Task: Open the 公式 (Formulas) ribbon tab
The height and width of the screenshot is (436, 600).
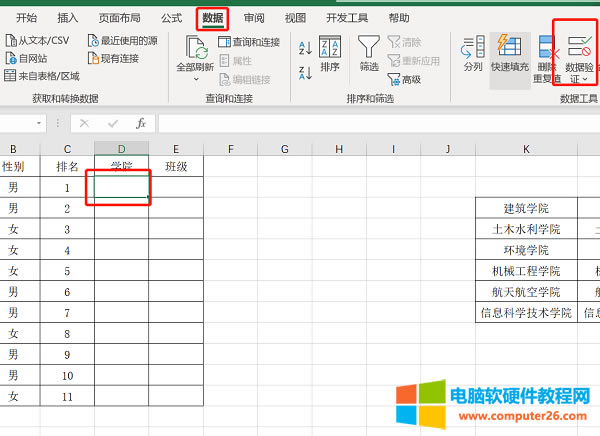Action: (171, 18)
